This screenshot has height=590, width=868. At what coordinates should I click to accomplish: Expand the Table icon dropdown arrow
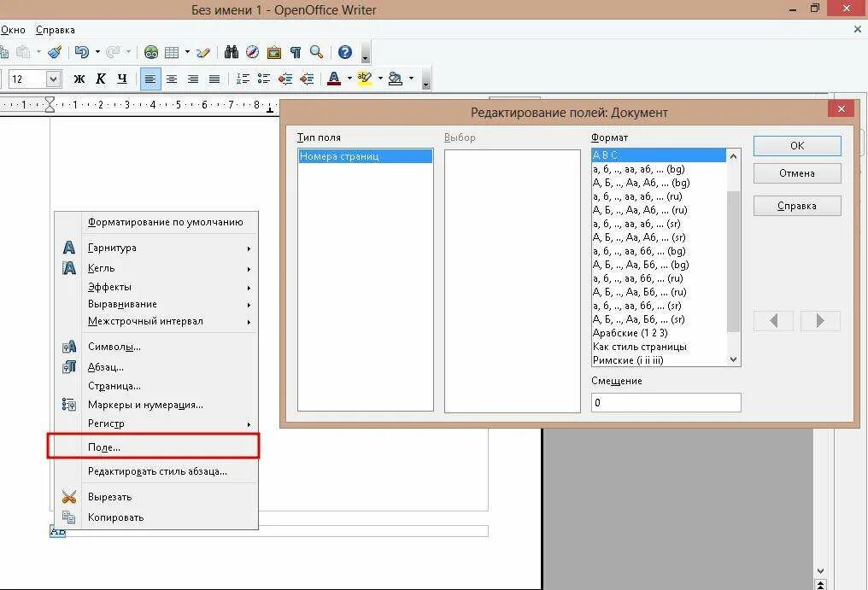(x=187, y=52)
